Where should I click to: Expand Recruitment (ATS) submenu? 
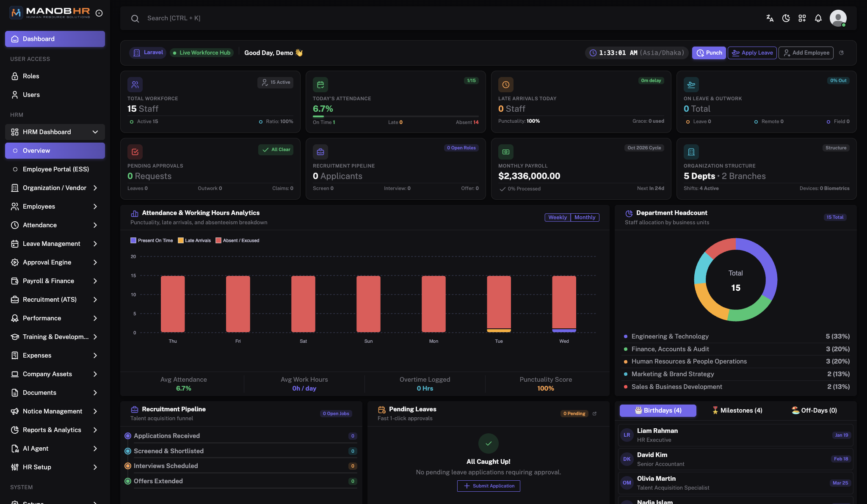pos(55,300)
